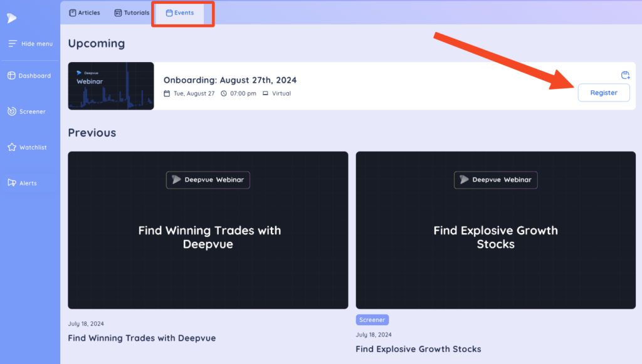The height and width of the screenshot is (364, 642).
Task: Open the Onboarding: August 27th, 2024 title
Action: [x=229, y=80]
